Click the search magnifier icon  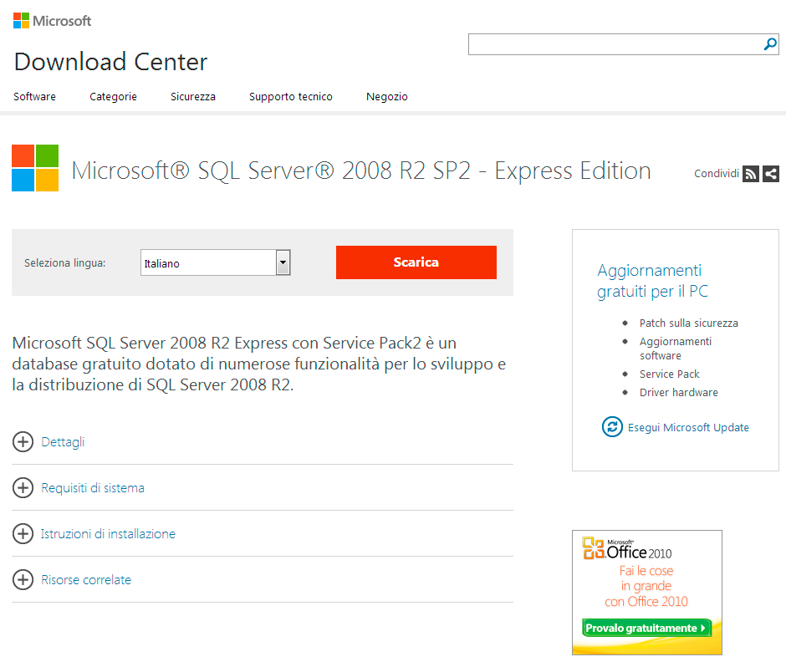click(770, 44)
